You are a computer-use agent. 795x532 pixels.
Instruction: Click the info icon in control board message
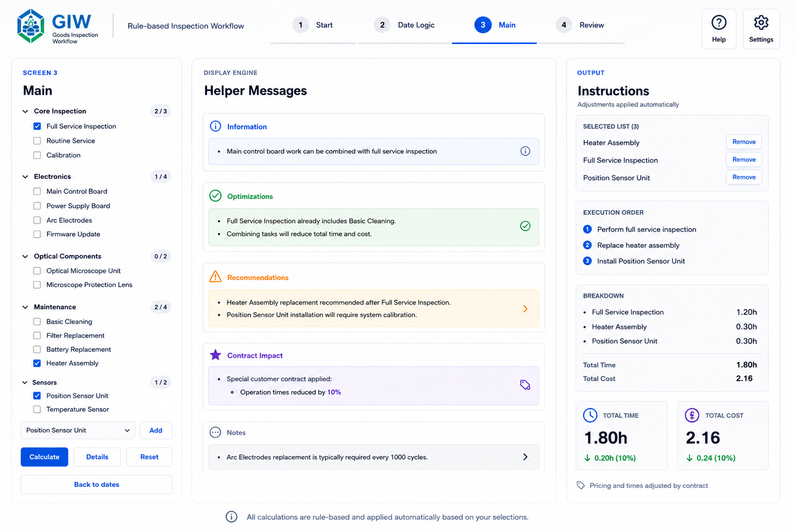tap(525, 151)
